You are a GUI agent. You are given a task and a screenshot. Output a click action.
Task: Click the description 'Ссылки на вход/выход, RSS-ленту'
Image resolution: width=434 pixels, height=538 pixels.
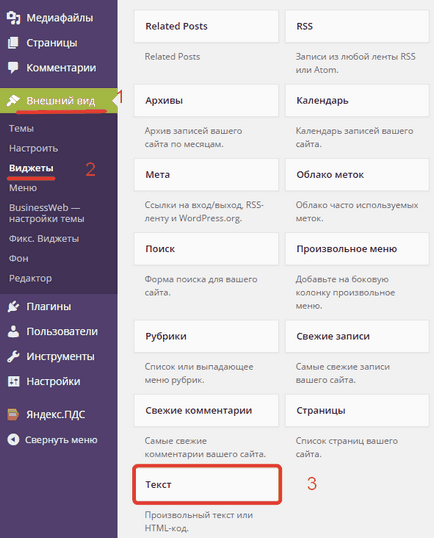204,211
